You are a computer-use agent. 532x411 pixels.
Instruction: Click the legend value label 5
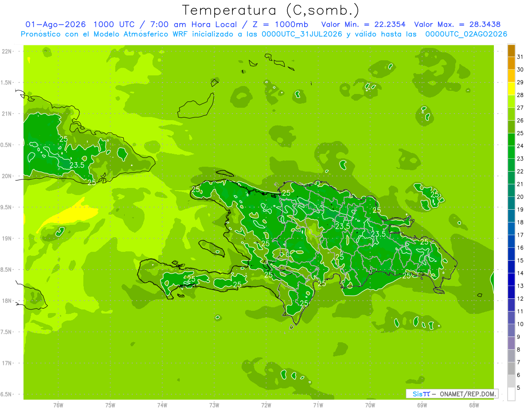pos(519,388)
